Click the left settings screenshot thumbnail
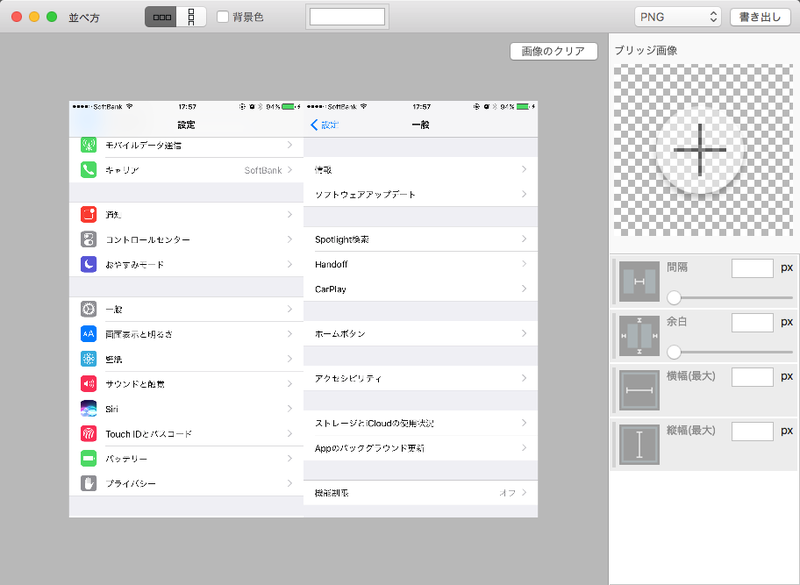Screen dimensions: 800x585 click(186, 310)
